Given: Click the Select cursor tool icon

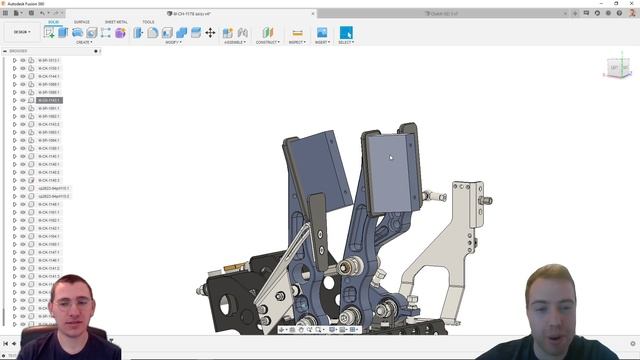Looking at the screenshot, I should pyautogui.click(x=346, y=33).
